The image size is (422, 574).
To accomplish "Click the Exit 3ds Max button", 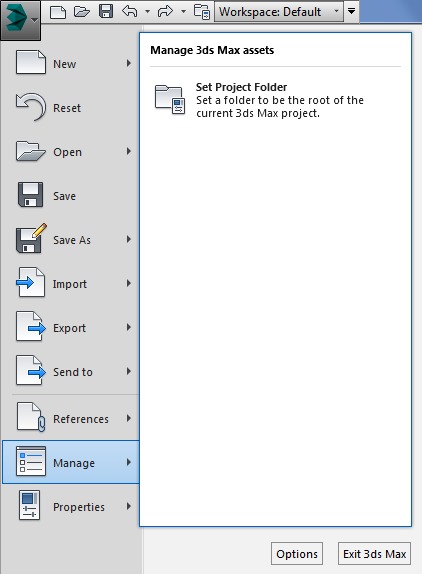I will coord(374,554).
